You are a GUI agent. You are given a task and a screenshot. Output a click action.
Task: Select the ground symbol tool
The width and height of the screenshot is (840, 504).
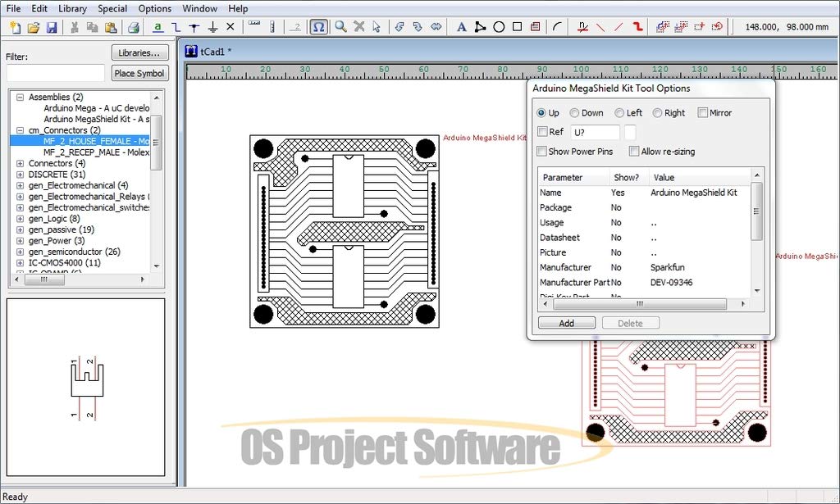pyautogui.click(x=212, y=27)
